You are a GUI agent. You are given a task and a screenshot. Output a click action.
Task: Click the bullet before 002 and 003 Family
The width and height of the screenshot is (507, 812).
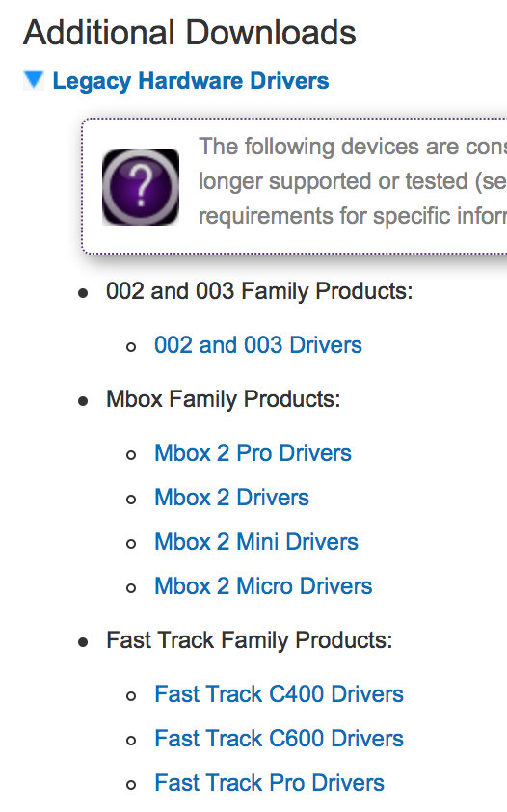(83, 293)
